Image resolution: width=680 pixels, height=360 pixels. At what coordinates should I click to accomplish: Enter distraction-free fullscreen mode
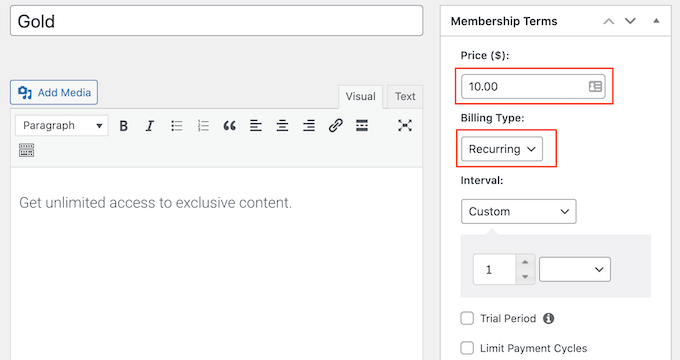coord(405,126)
